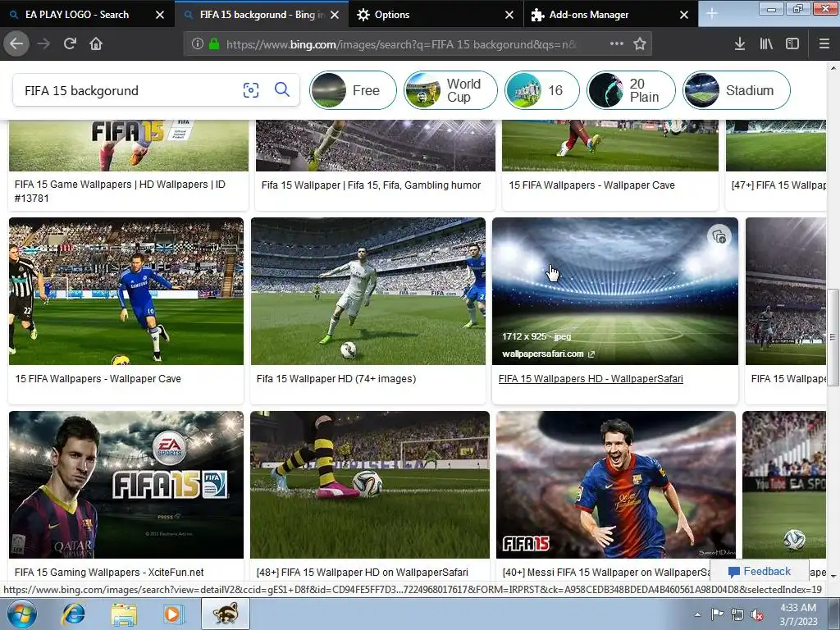The width and height of the screenshot is (840, 630).
Task: Open FIFA 15 Gaming Wallpapers - XciteFun.net link
Action: [x=109, y=572]
